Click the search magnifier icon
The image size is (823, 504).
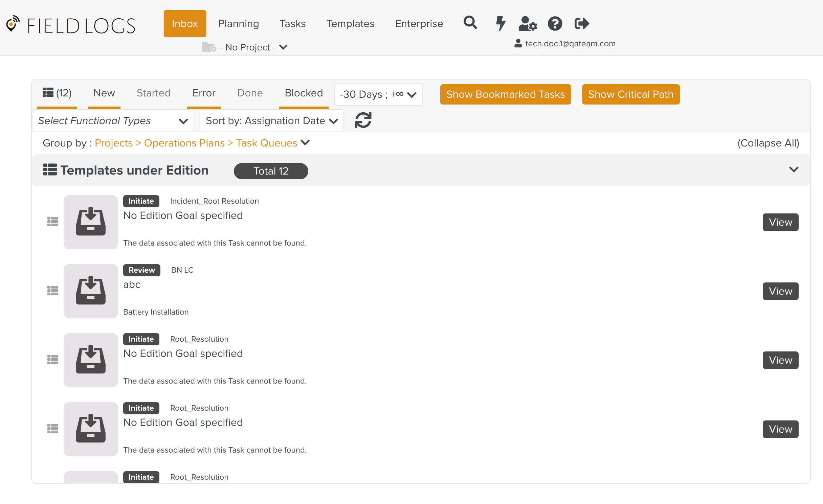point(470,23)
